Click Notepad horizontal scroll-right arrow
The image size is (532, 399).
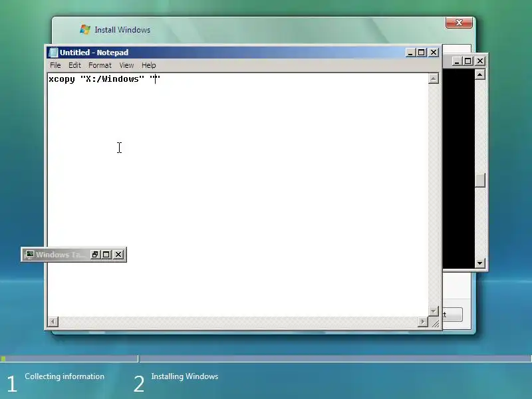423,321
